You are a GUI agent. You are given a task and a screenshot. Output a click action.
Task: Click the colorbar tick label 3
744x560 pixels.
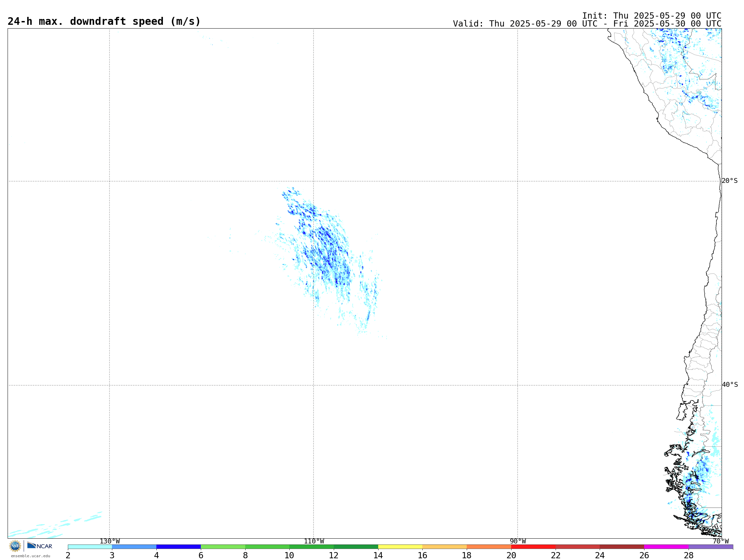[x=112, y=555]
